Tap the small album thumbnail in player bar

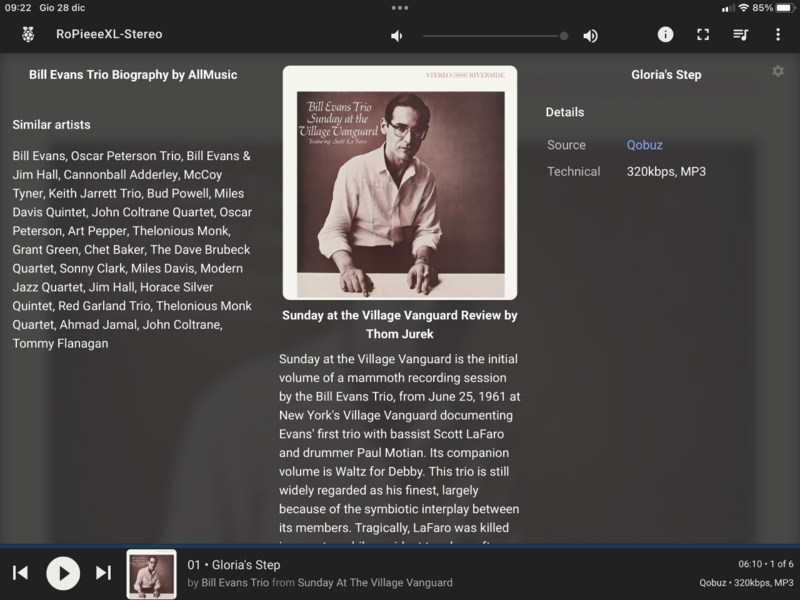click(151, 574)
